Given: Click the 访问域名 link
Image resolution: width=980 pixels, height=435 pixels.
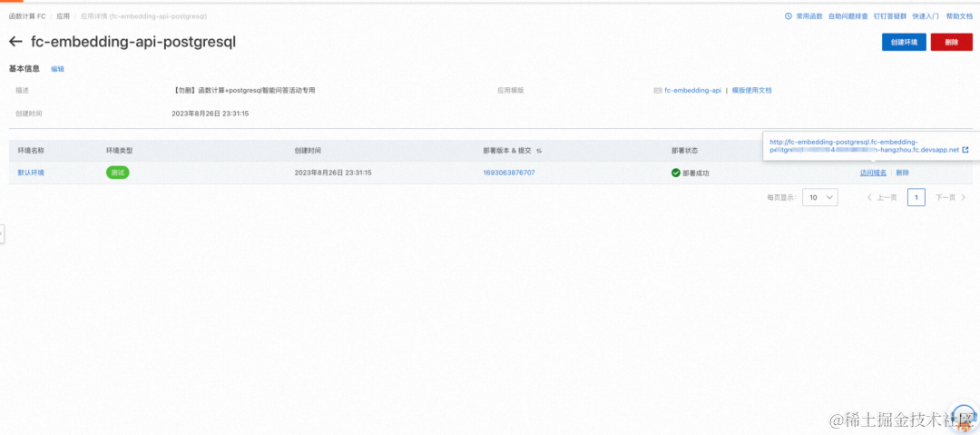Looking at the screenshot, I should tap(873, 173).
